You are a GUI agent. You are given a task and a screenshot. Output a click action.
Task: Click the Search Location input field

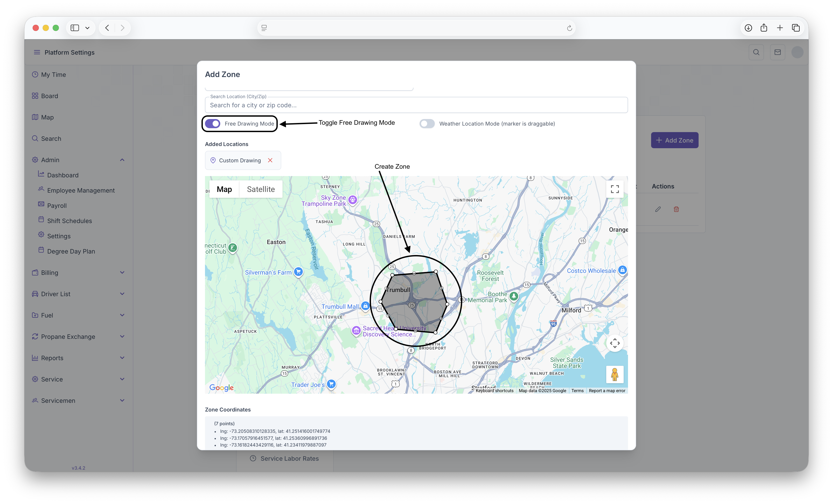point(416,105)
